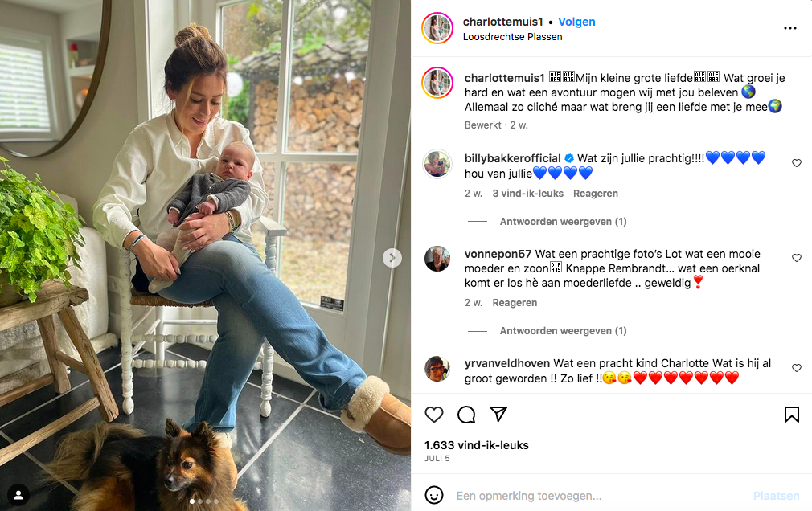
Task: Open Loosdrechtse Plassen location link
Action: [x=512, y=37]
